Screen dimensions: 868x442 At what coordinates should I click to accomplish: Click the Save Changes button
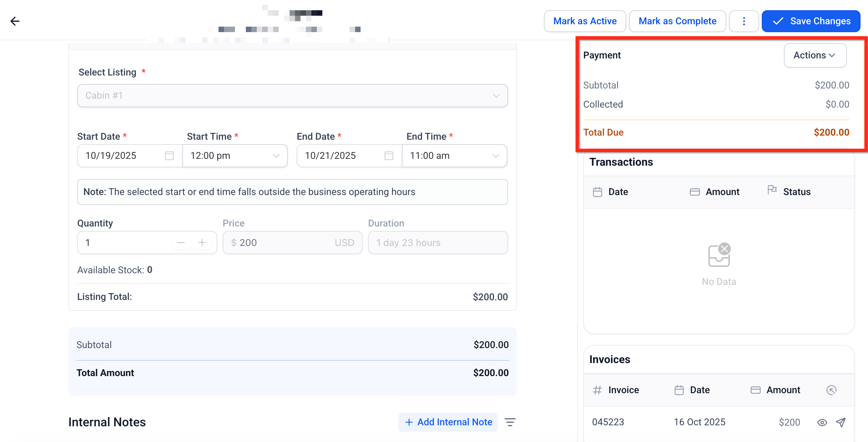[811, 21]
